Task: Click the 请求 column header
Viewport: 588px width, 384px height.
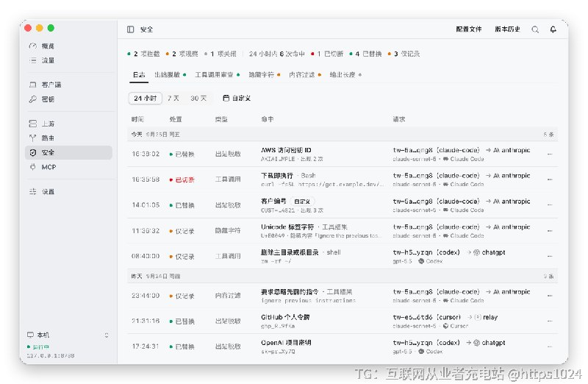Action: coord(399,119)
